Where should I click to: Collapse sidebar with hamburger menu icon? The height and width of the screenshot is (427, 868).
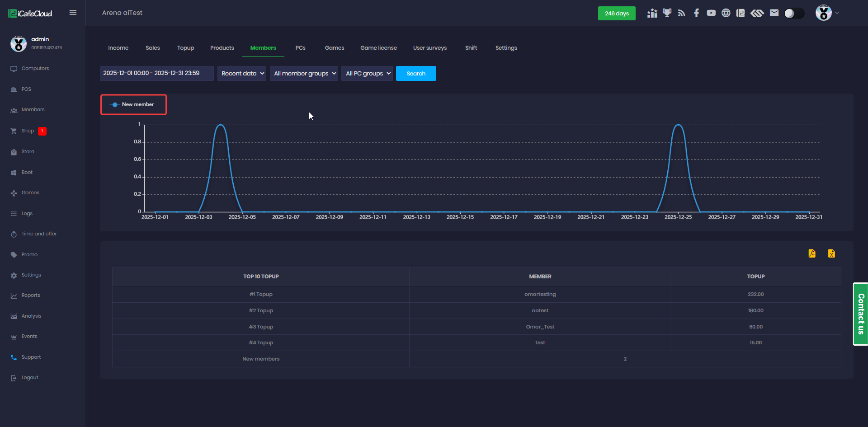73,13
